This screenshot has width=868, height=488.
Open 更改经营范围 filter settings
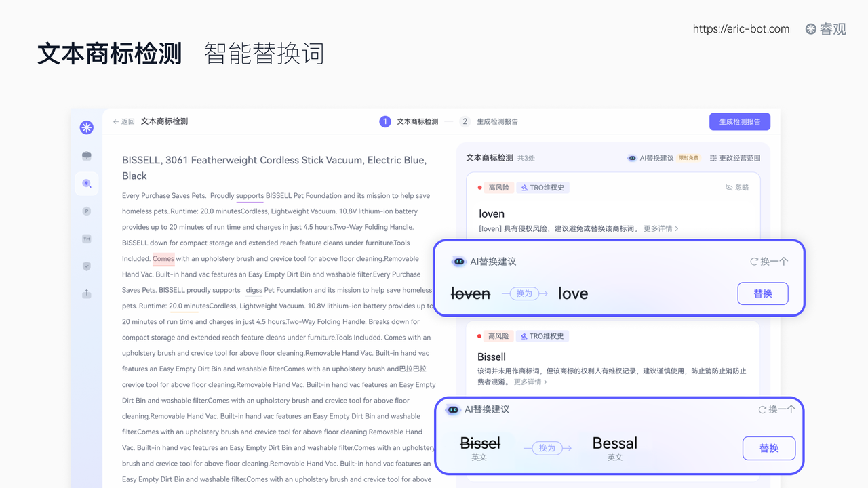(735, 158)
